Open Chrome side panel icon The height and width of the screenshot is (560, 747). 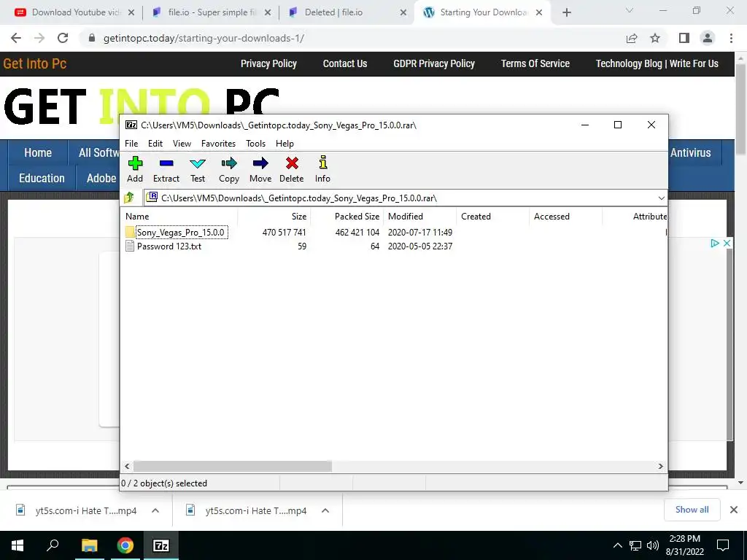(684, 38)
